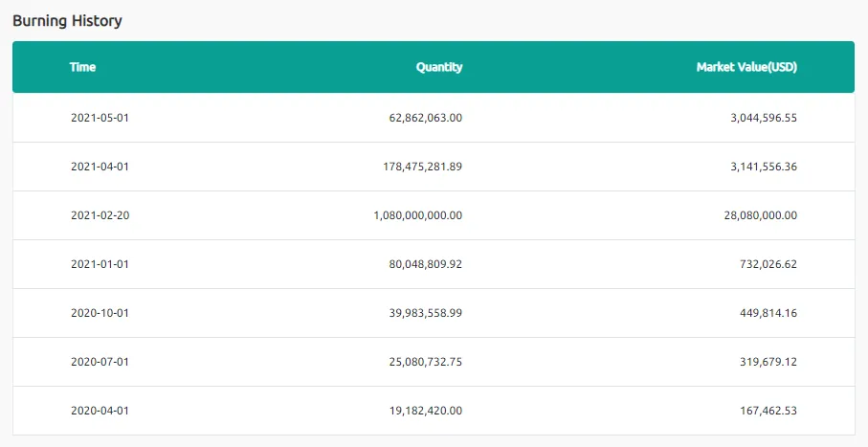Select the 2020-10-01 burn date
The width and height of the screenshot is (868, 447).
(x=100, y=312)
